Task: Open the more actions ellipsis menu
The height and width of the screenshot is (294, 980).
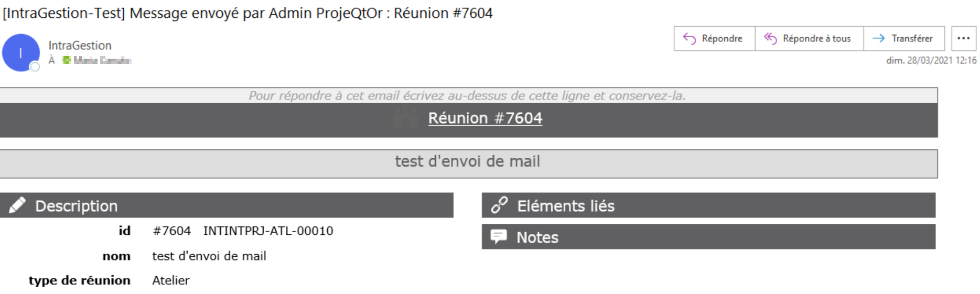Action: tap(963, 38)
